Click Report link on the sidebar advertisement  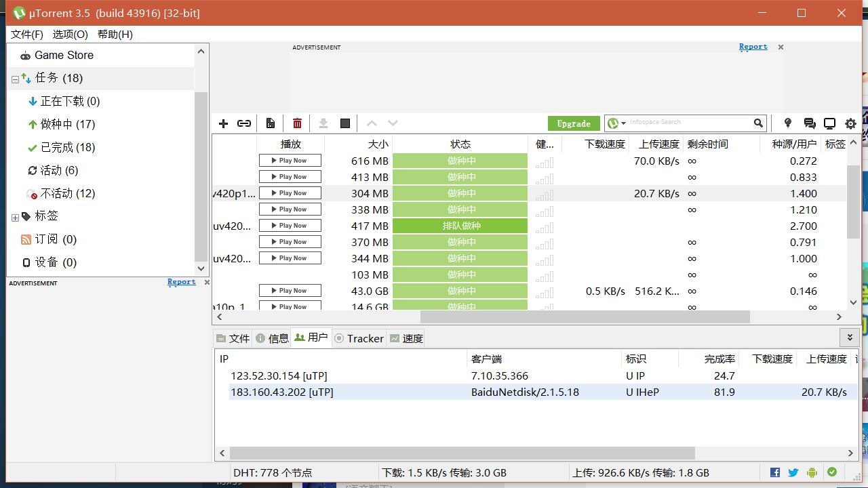182,282
